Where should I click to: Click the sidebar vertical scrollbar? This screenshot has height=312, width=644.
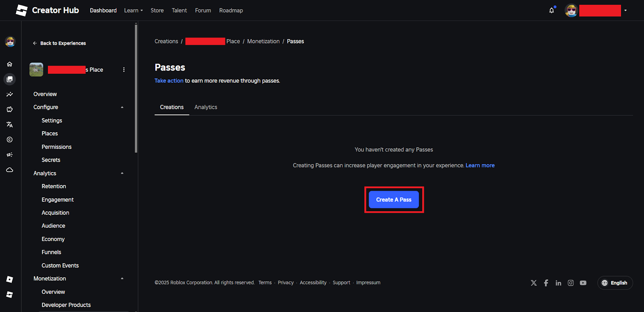[x=136, y=89]
